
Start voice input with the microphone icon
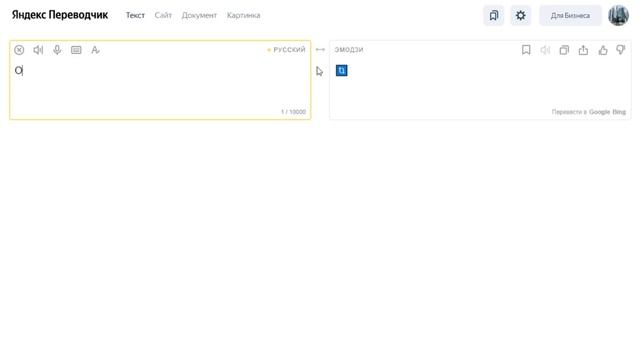coord(57,50)
